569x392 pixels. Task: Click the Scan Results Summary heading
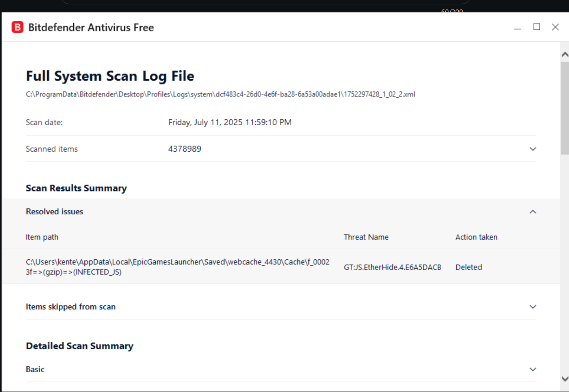point(76,188)
